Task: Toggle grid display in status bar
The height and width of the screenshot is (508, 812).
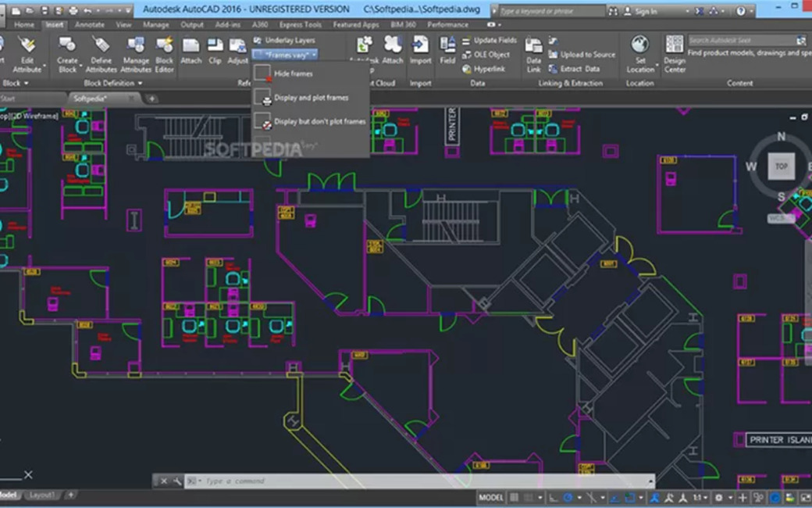Action: point(515,498)
